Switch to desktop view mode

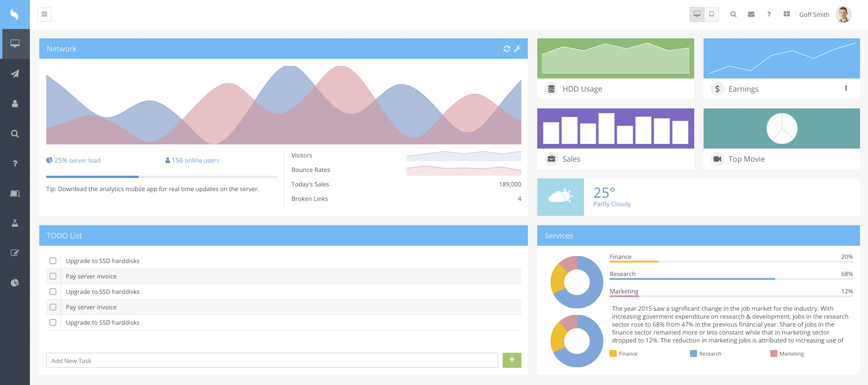pos(697,14)
